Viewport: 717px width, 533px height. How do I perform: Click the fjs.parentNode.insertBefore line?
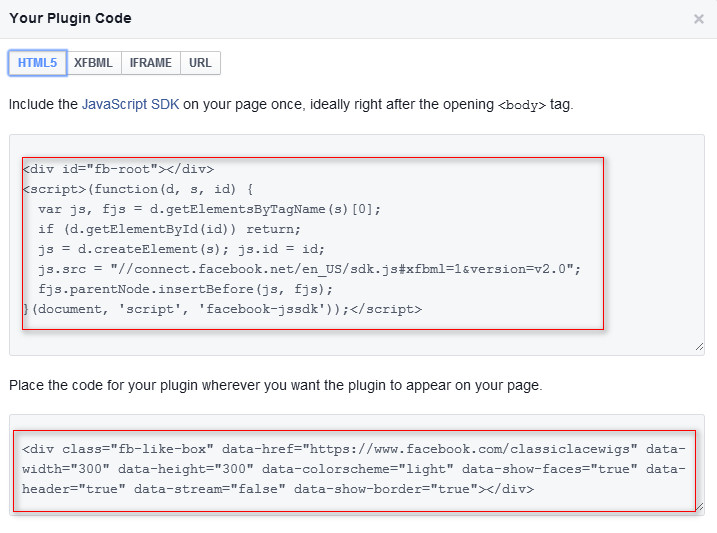pos(185,289)
